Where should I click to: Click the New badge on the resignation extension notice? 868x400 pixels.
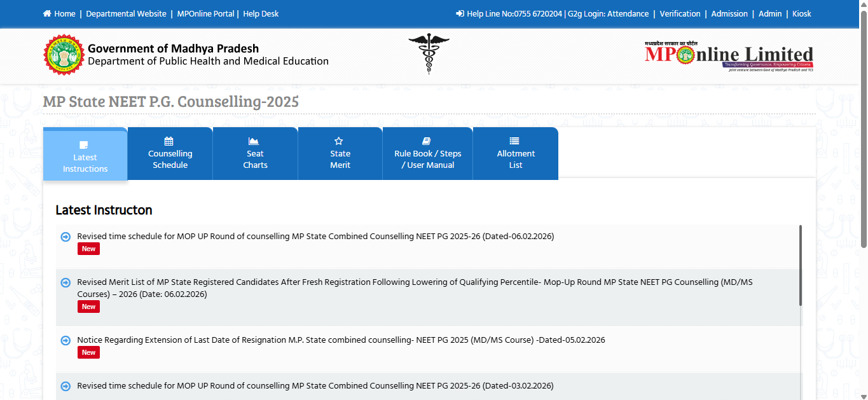click(88, 352)
